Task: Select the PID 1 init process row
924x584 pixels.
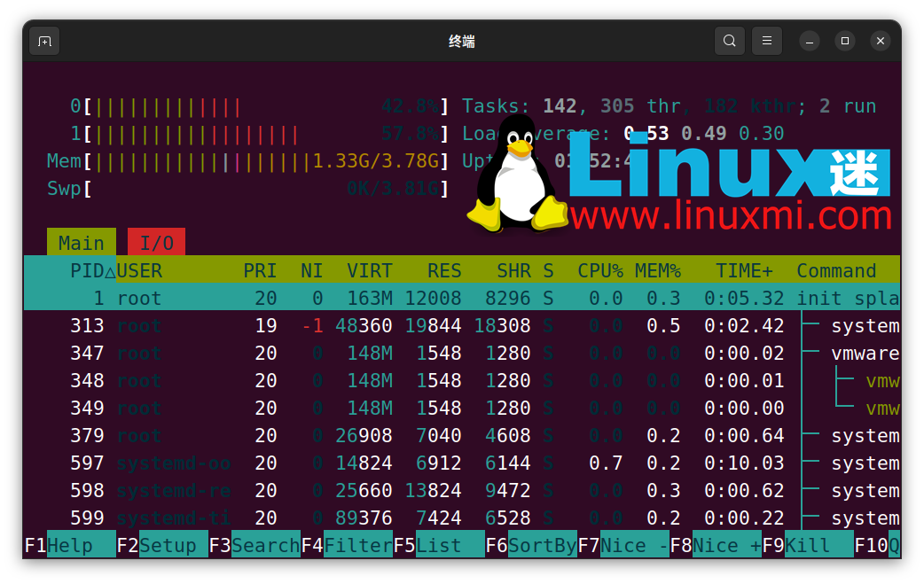Action: 462,299
